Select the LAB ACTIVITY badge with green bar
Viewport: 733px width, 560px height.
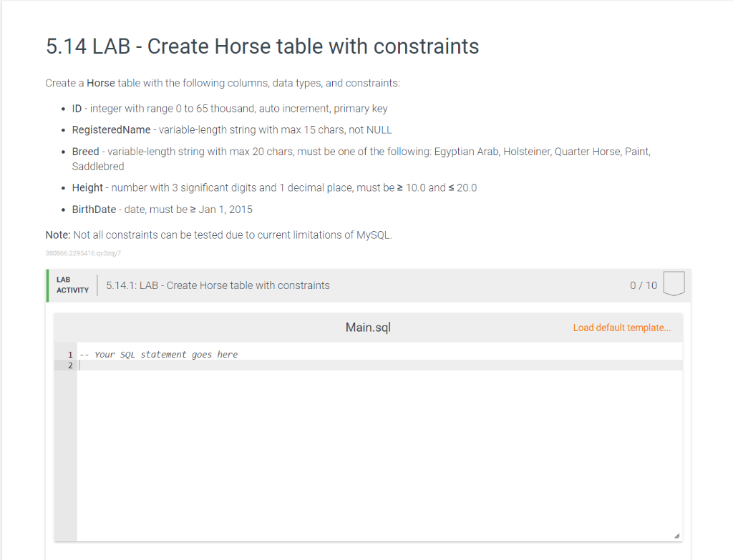[72, 285]
